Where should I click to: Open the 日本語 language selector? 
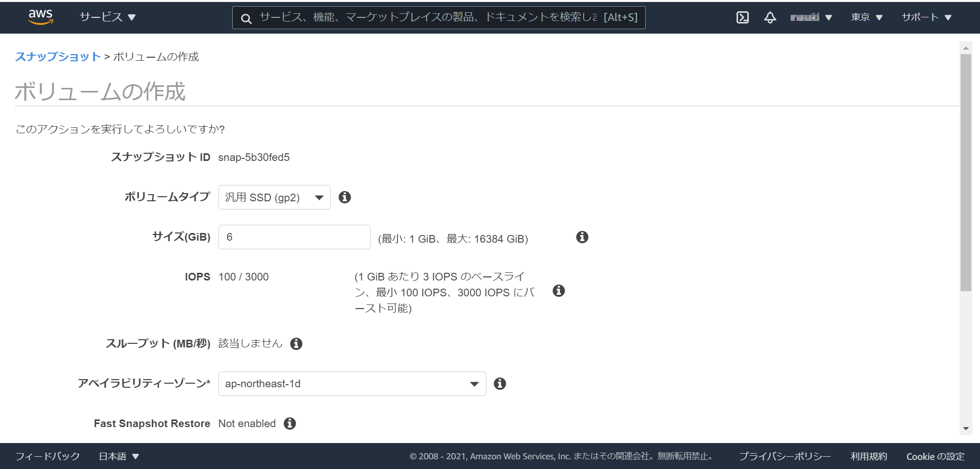click(x=119, y=456)
